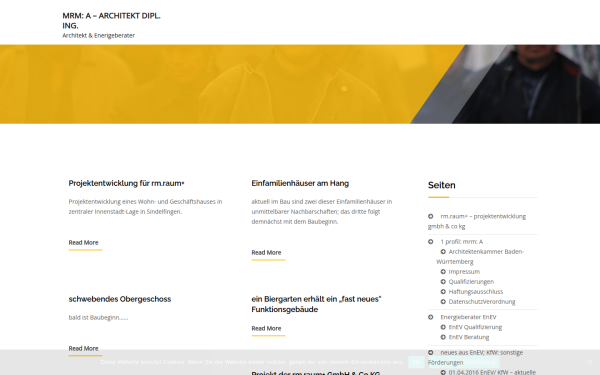The height and width of the screenshot is (375, 600).
Task: Open the Haftungsausschluss page
Action: pyautogui.click(x=476, y=292)
